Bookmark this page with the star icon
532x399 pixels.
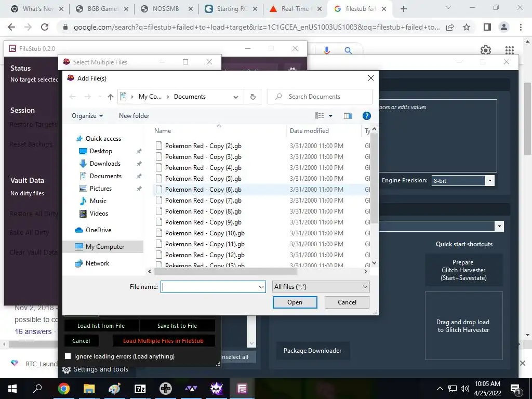coord(467,27)
